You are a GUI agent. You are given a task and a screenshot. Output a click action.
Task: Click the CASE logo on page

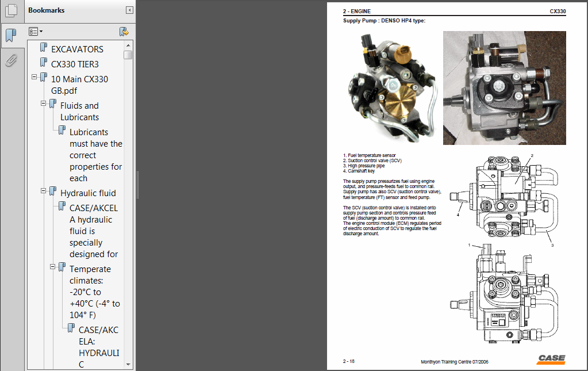(x=551, y=359)
